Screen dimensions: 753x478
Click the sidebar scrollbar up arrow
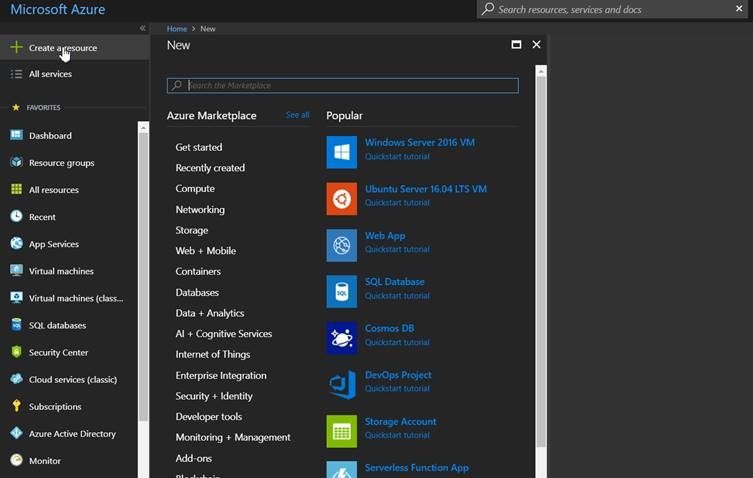[x=143, y=127]
